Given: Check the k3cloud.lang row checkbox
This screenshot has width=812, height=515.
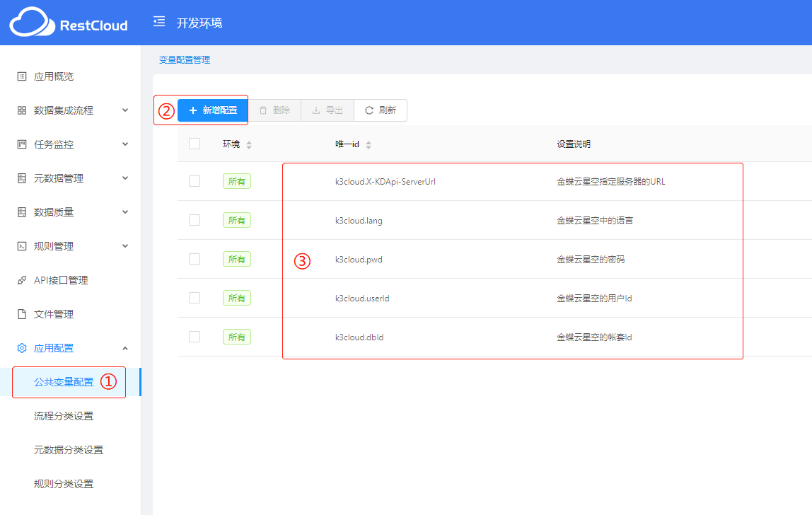Looking at the screenshot, I should 195,220.
